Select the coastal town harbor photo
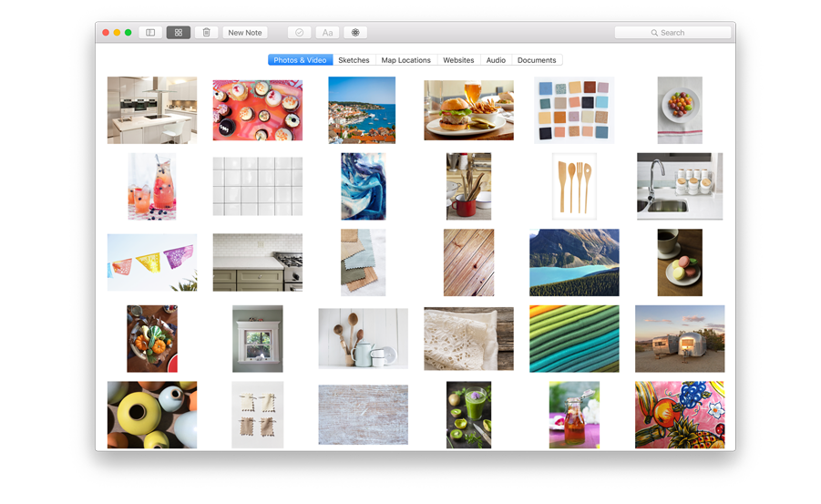821x504 pixels. (362, 110)
